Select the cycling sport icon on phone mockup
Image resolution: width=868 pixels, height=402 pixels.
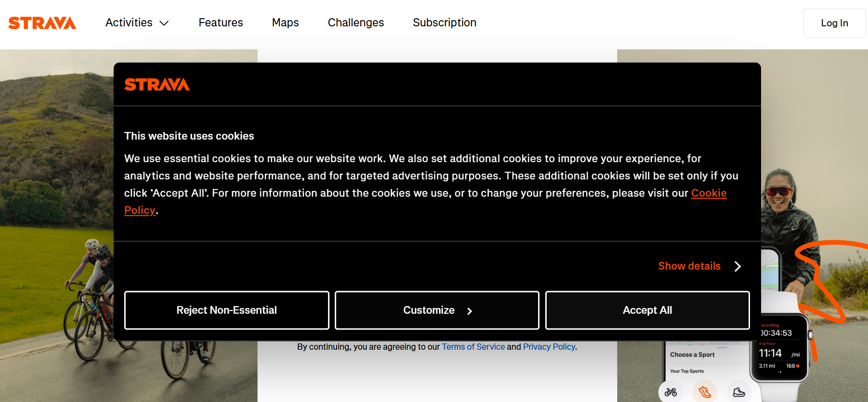pyautogui.click(x=671, y=392)
